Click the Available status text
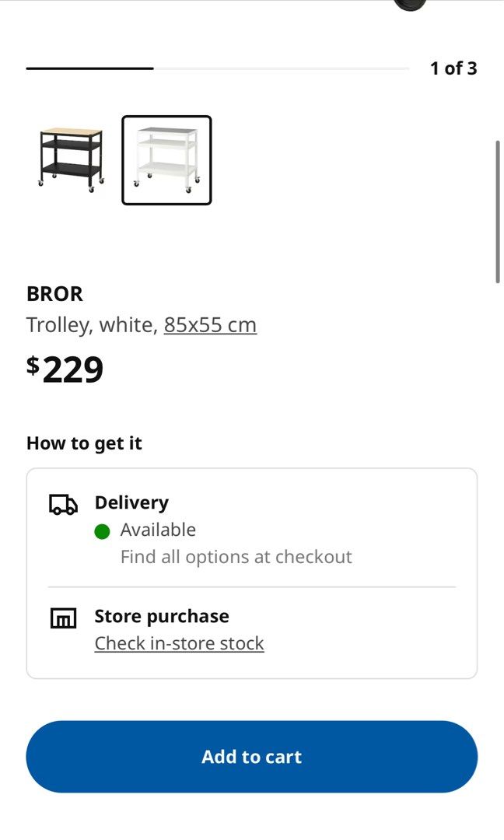The height and width of the screenshot is (840, 504). pos(158,530)
